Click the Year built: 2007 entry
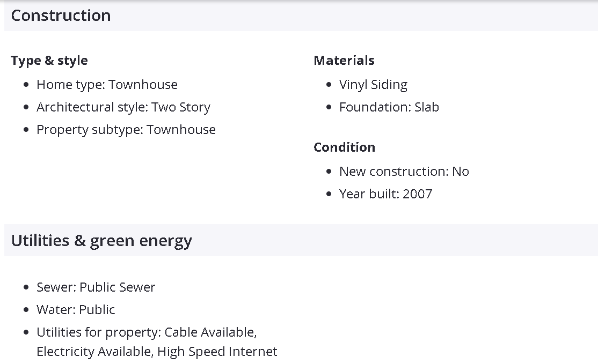Screen dimensions: 598x364 pos(385,194)
